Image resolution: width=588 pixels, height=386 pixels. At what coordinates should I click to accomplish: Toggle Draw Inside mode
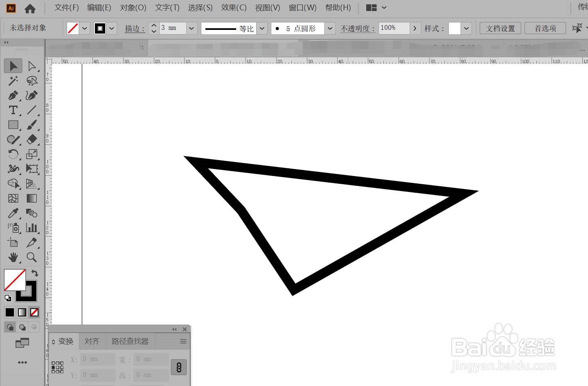click(34, 327)
